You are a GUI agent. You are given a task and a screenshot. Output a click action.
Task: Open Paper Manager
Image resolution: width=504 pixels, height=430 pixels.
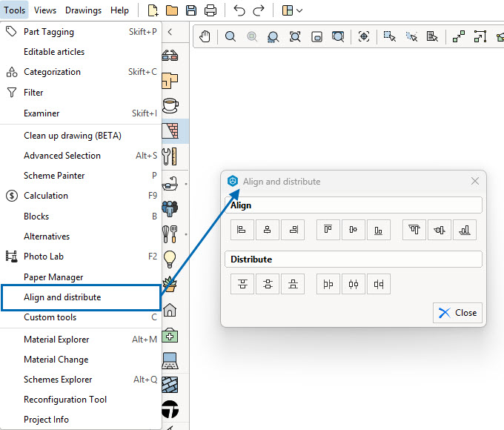[81, 277]
